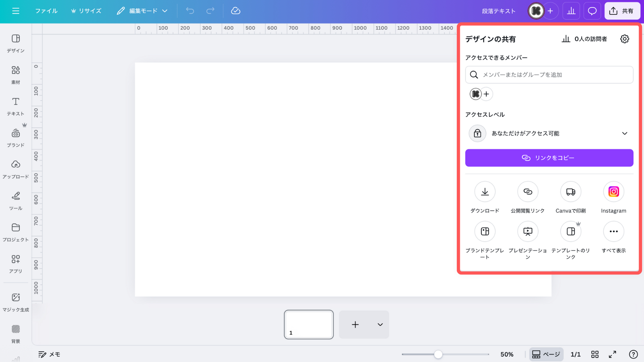Click the 段落テキスト design title
644x362 pixels.
pyautogui.click(x=499, y=11)
